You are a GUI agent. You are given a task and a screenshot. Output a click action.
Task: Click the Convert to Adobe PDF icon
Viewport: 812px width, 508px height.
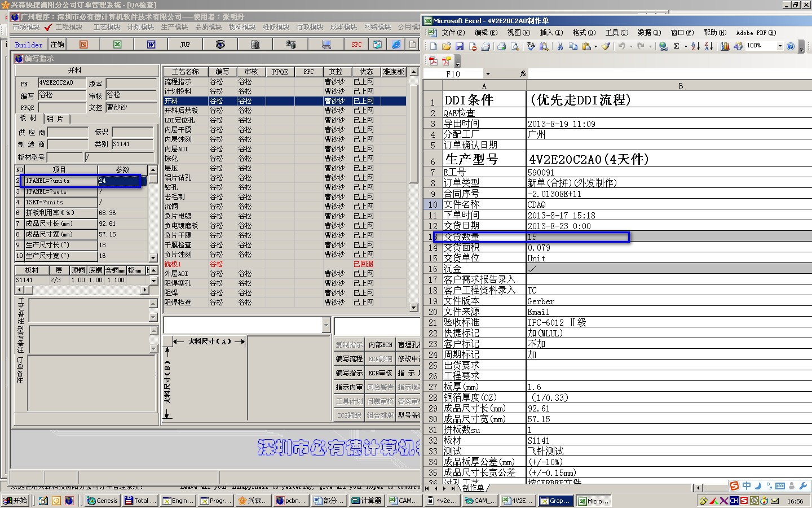click(433, 60)
